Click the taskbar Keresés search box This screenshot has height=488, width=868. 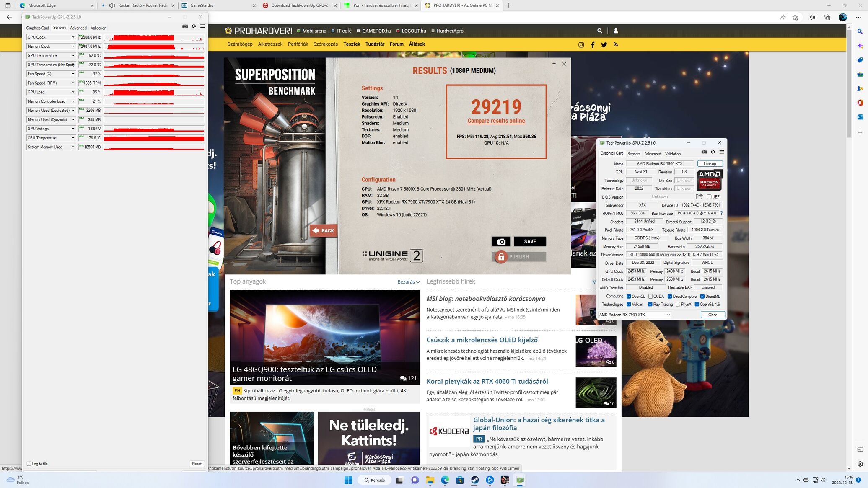374,480
